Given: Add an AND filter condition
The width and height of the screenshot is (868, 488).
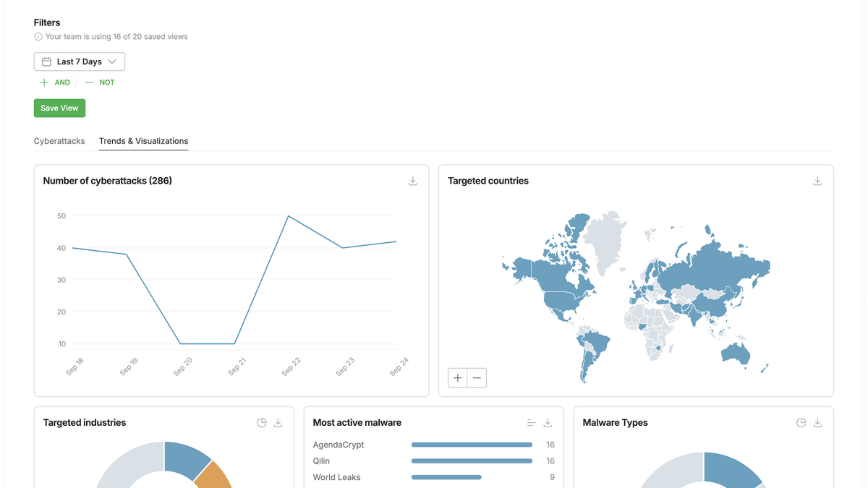Looking at the screenshot, I should coord(56,82).
